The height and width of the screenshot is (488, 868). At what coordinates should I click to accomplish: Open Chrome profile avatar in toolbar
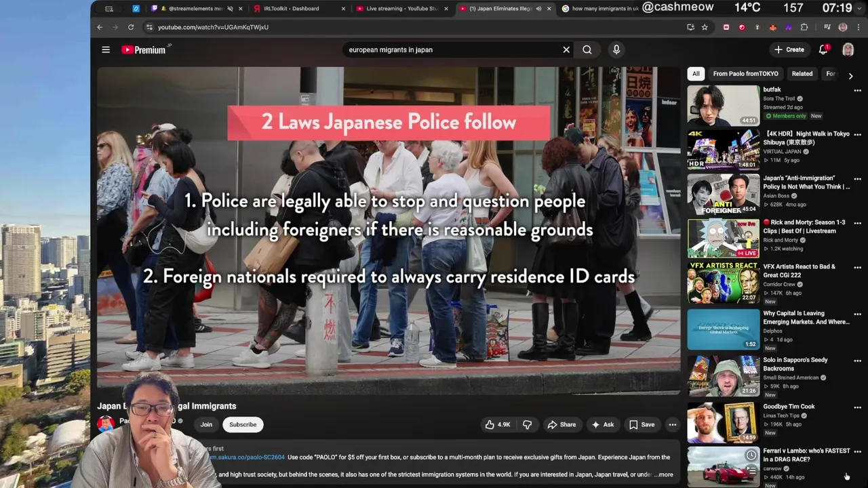[x=843, y=27]
